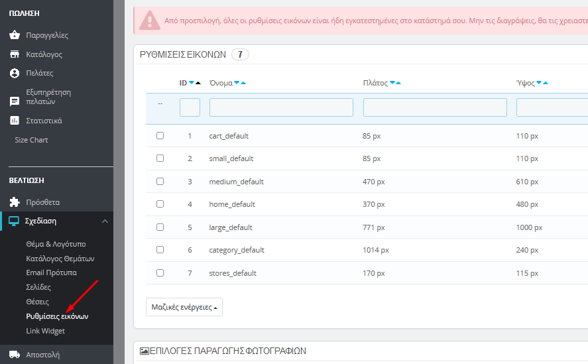Click the Αποστολή truck icon

point(14,354)
